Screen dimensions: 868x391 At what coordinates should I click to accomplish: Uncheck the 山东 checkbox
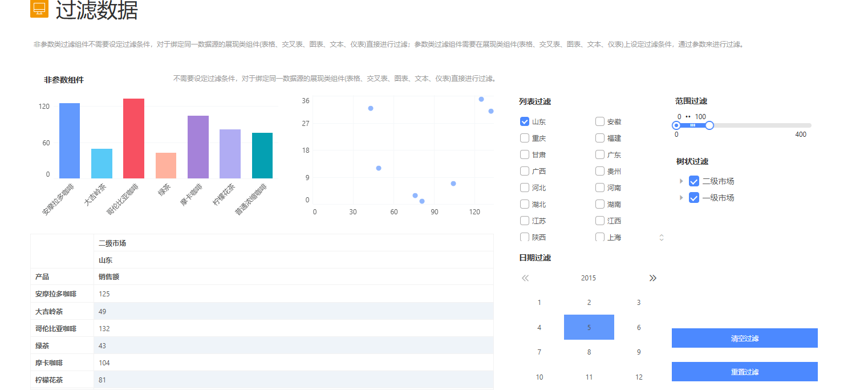click(525, 121)
